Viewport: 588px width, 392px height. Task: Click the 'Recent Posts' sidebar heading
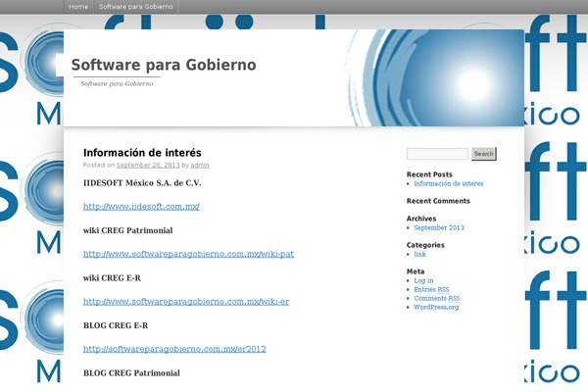coord(429,174)
